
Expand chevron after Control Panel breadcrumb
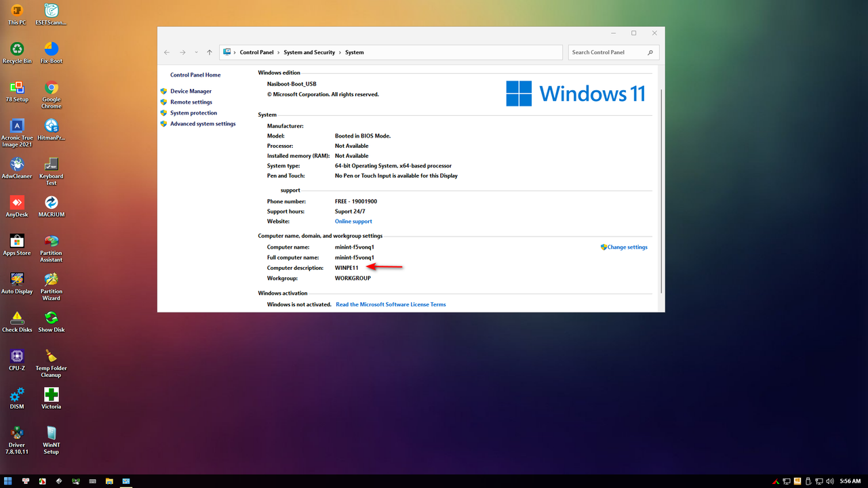tap(279, 52)
